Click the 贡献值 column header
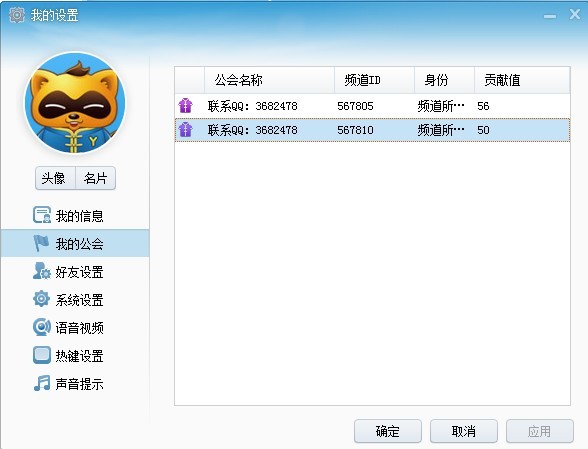Image resolution: width=588 pixels, height=449 pixels. (x=522, y=80)
